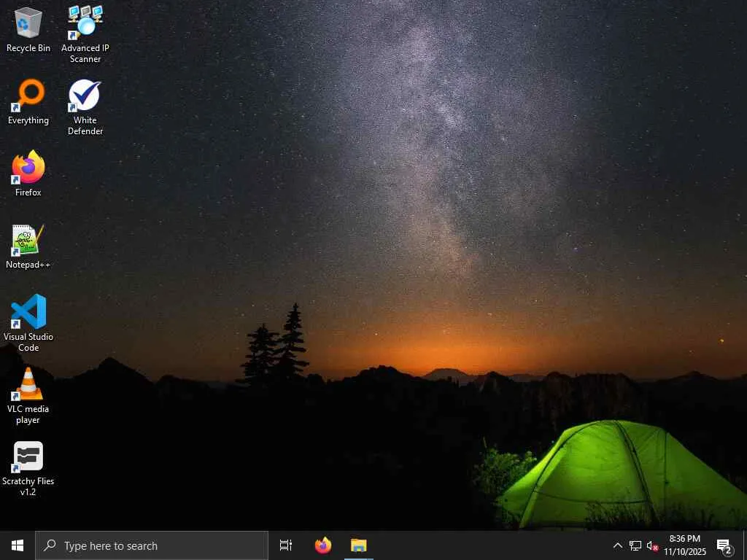The height and width of the screenshot is (560, 747).
Task: Open the Windows Start menu
Action: coord(18,545)
